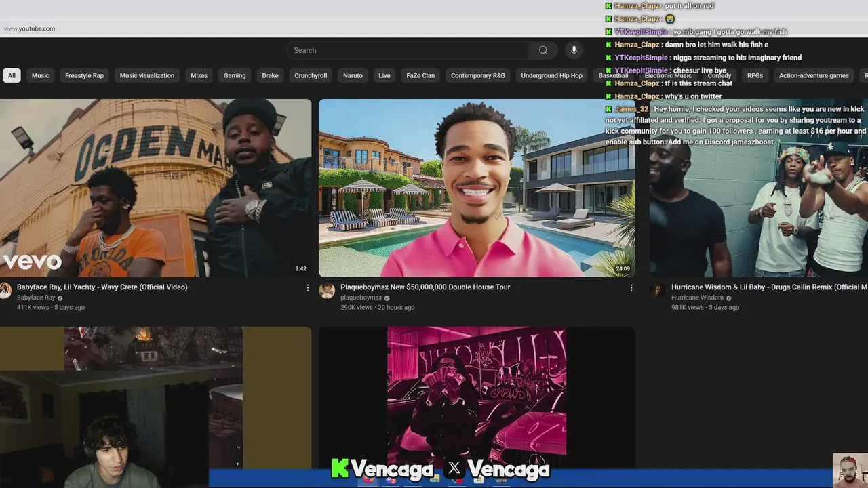Image resolution: width=868 pixels, height=488 pixels.
Task: Select the Music filter chip
Action: [41, 76]
